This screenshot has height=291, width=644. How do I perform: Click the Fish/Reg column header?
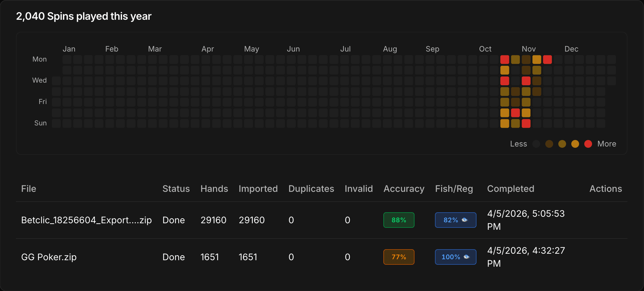[454, 189]
